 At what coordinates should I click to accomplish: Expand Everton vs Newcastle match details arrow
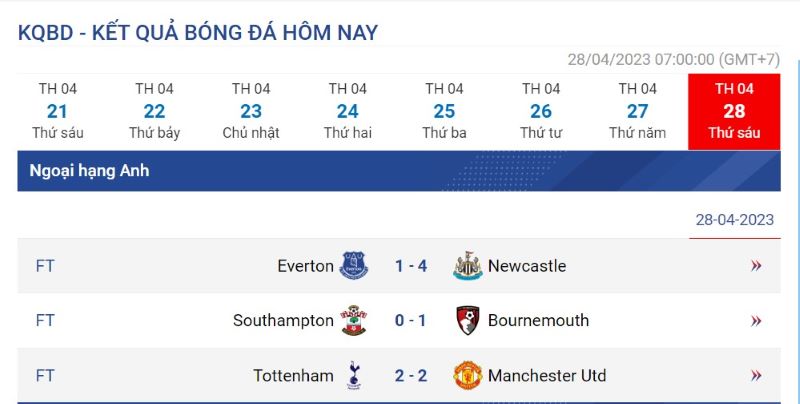756,266
